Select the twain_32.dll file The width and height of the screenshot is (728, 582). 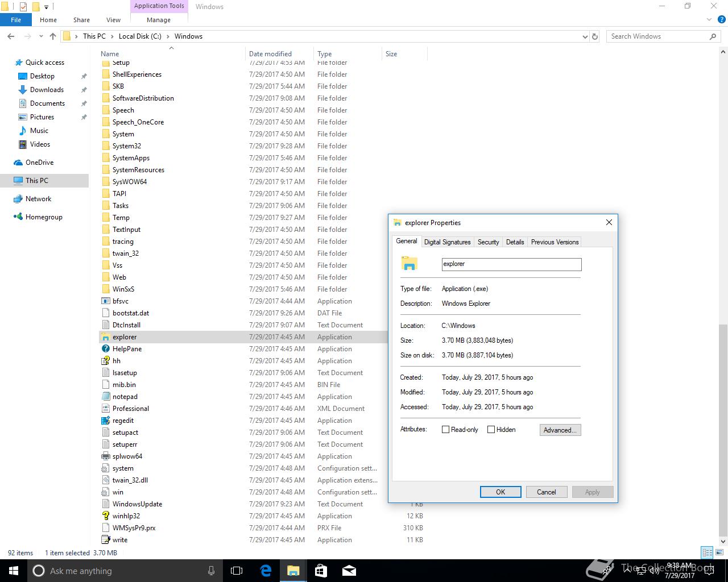(x=130, y=480)
